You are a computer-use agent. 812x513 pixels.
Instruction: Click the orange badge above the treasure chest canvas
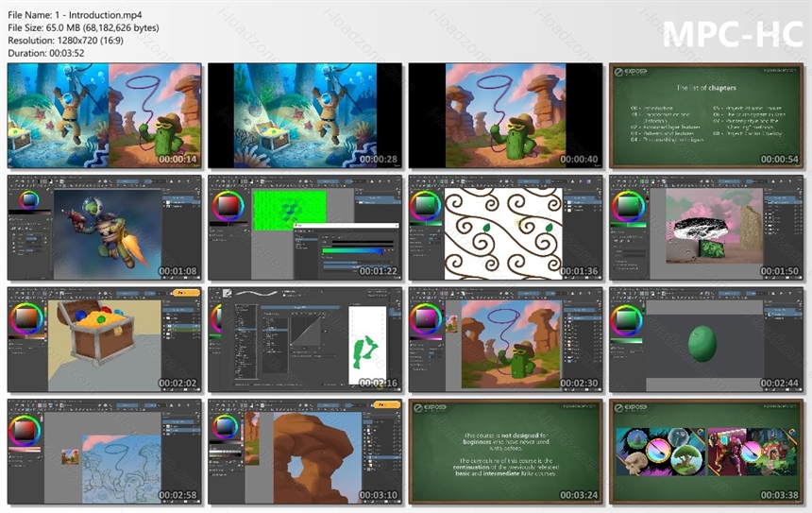pos(185,293)
